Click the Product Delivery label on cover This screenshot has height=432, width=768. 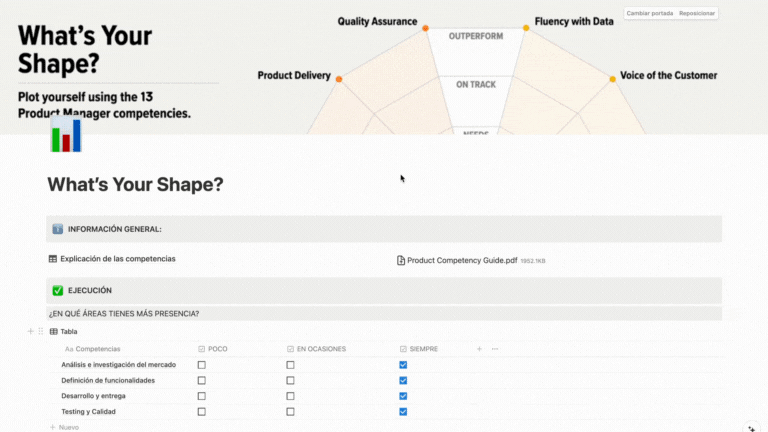(294, 75)
